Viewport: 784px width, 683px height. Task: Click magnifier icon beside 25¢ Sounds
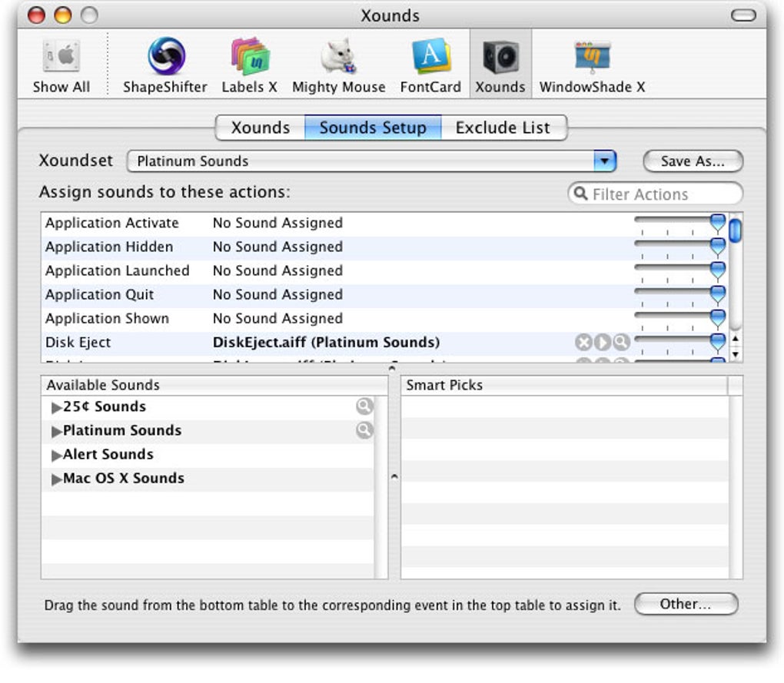364,406
